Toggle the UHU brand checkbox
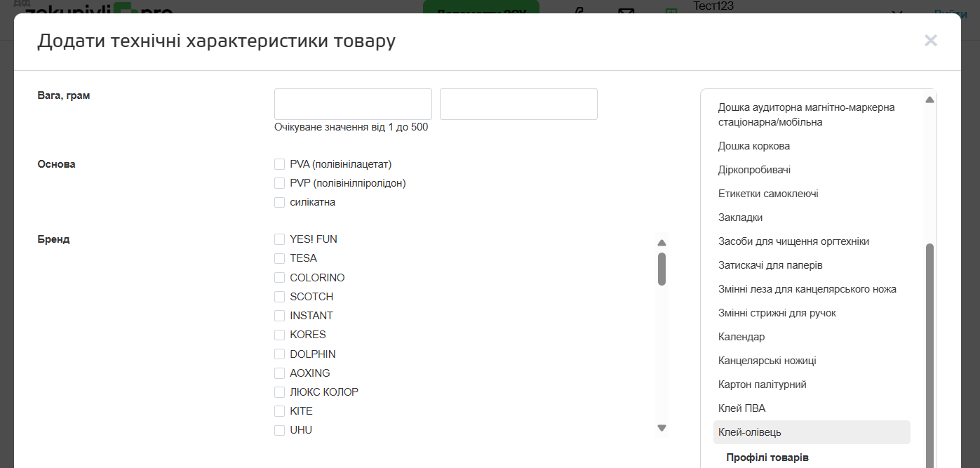This screenshot has height=468, width=980. [280, 430]
